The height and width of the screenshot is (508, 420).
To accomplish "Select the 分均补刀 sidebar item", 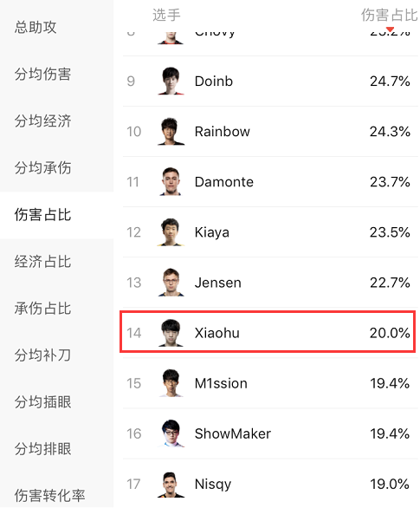I will click(x=42, y=355).
